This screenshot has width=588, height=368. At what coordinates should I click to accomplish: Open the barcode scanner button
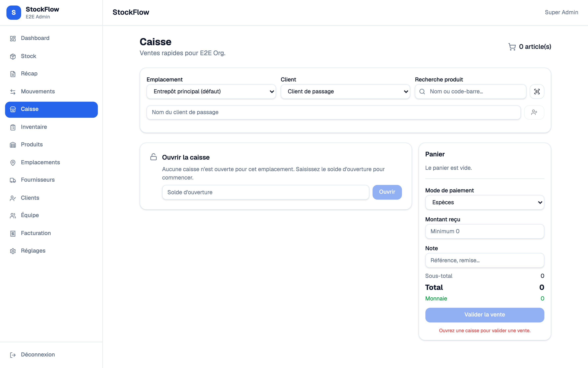(x=537, y=91)
